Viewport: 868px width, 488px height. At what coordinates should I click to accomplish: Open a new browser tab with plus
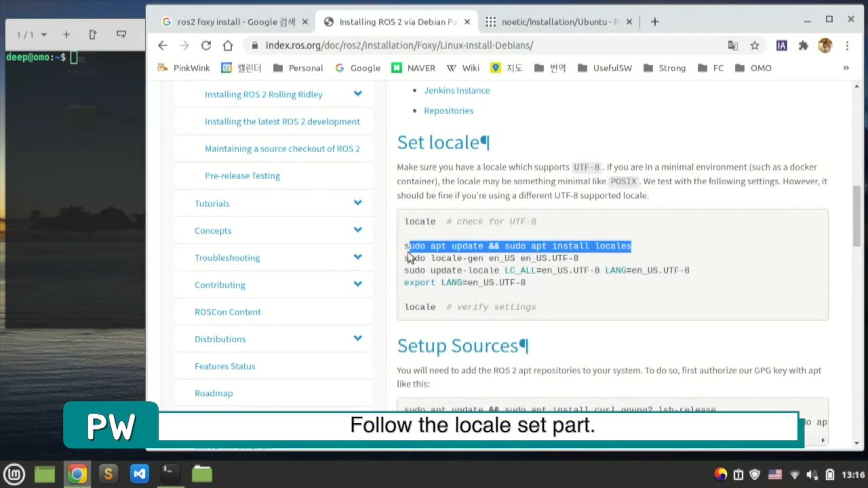point(654,22)
